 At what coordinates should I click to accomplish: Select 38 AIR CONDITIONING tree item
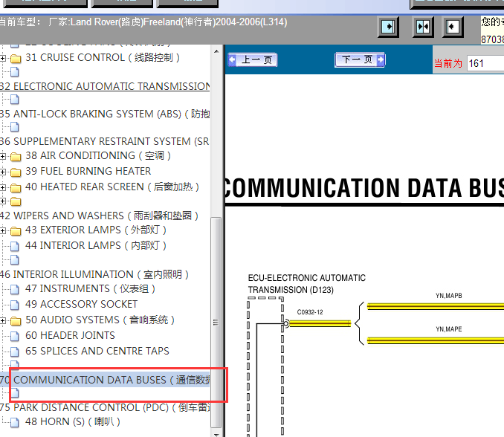(98, 156)
